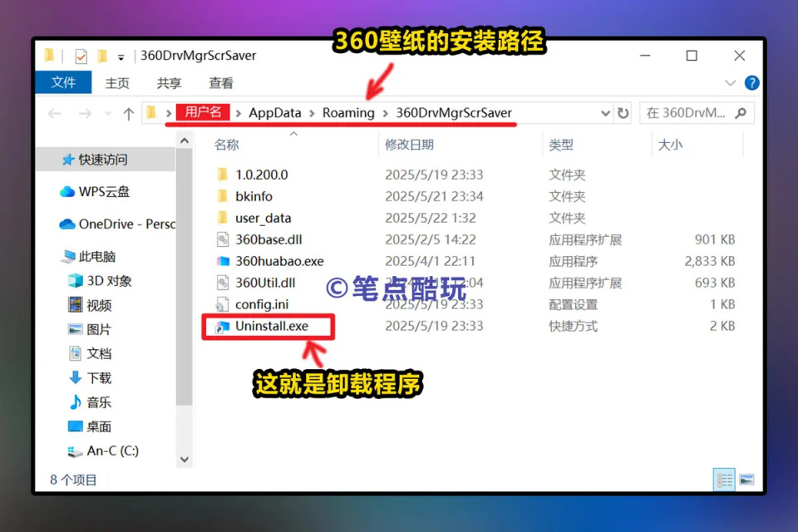798x532 pixels.
Task: Click 8 个项目 status bar text
Action: [x=73, y=480]
